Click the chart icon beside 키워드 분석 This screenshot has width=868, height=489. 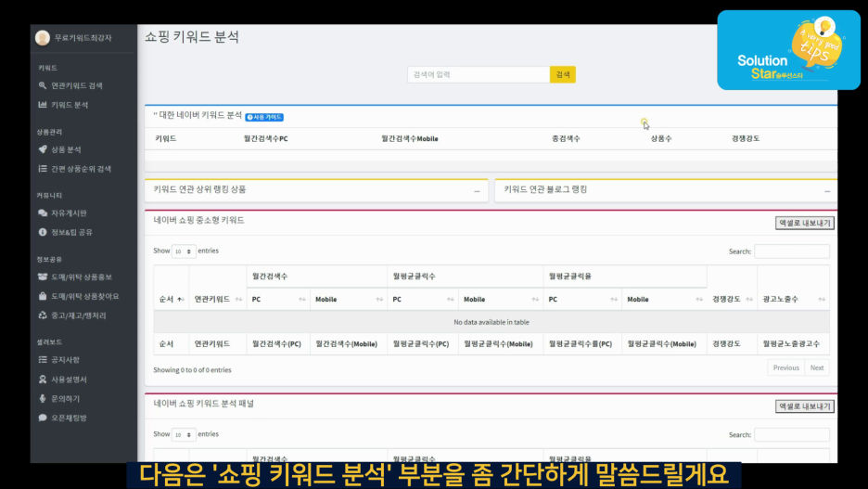point(43,105)
